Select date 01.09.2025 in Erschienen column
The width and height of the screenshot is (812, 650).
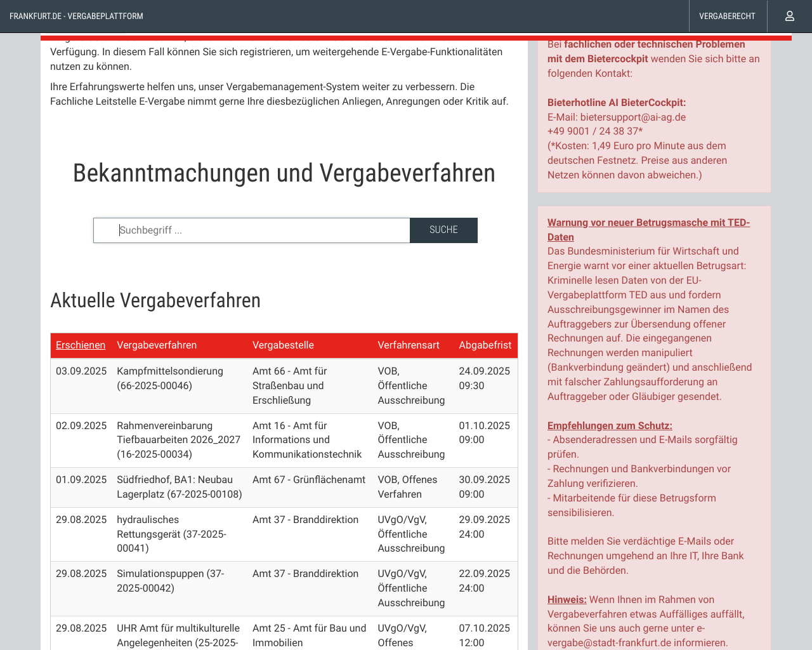tap(81, 480)
